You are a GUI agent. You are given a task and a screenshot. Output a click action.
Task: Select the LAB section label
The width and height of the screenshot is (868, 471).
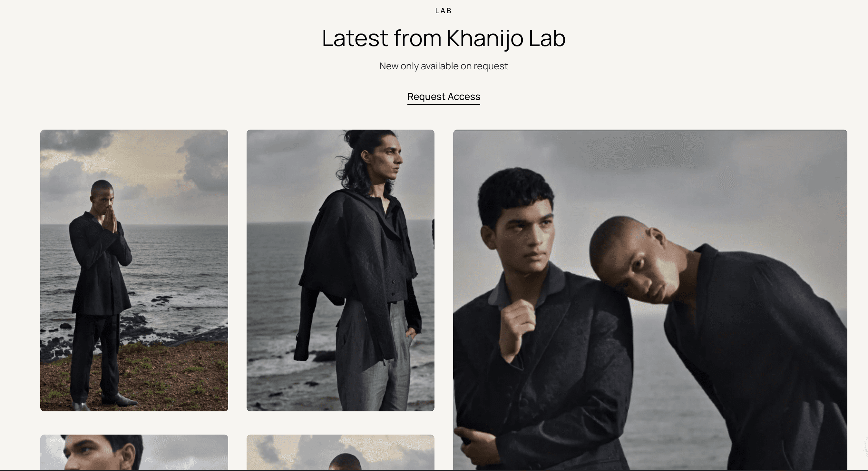(444, 11)
